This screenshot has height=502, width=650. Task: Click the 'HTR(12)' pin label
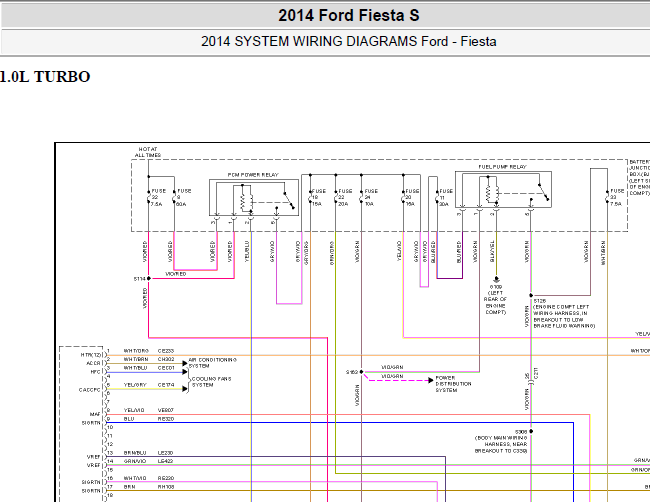[90, 355]
